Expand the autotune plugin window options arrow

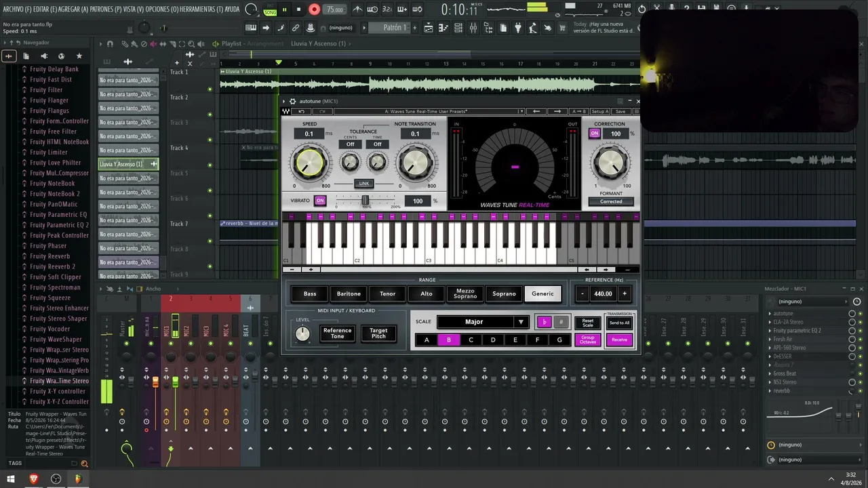point(285,101)
